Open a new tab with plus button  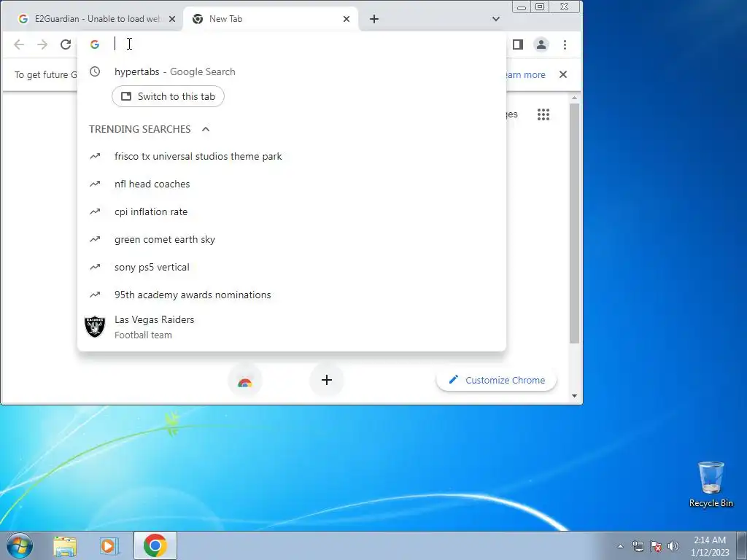pyautogui.click(x=374, y=19)
